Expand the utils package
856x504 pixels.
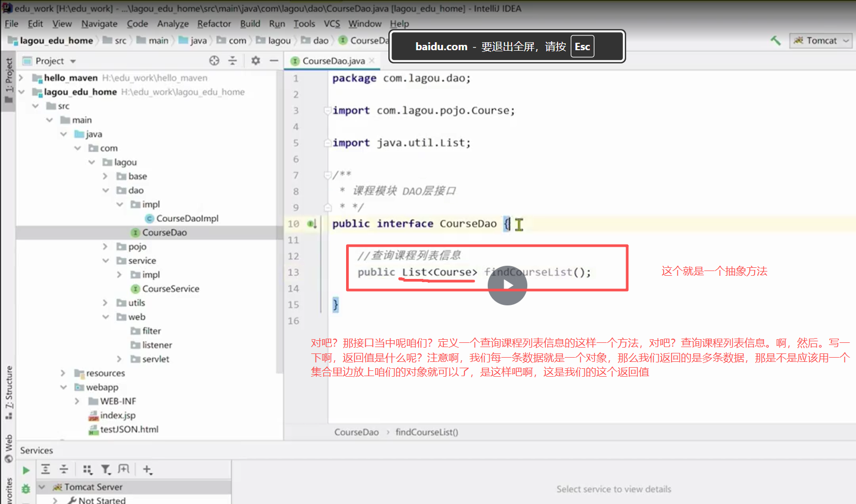coord(105,303)
